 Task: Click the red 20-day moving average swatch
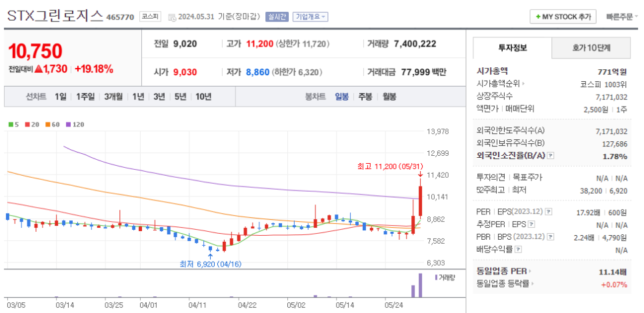[x=27, y=125]
